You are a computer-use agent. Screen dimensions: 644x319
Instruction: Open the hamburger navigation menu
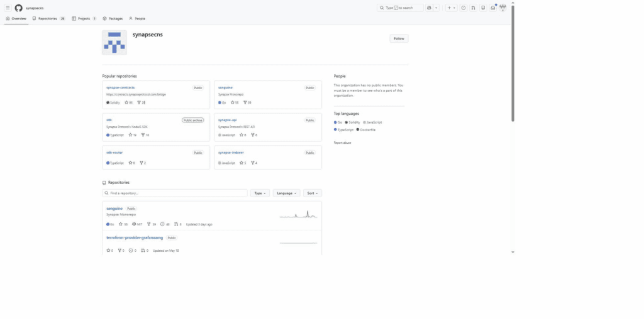(x=8, y=8)
